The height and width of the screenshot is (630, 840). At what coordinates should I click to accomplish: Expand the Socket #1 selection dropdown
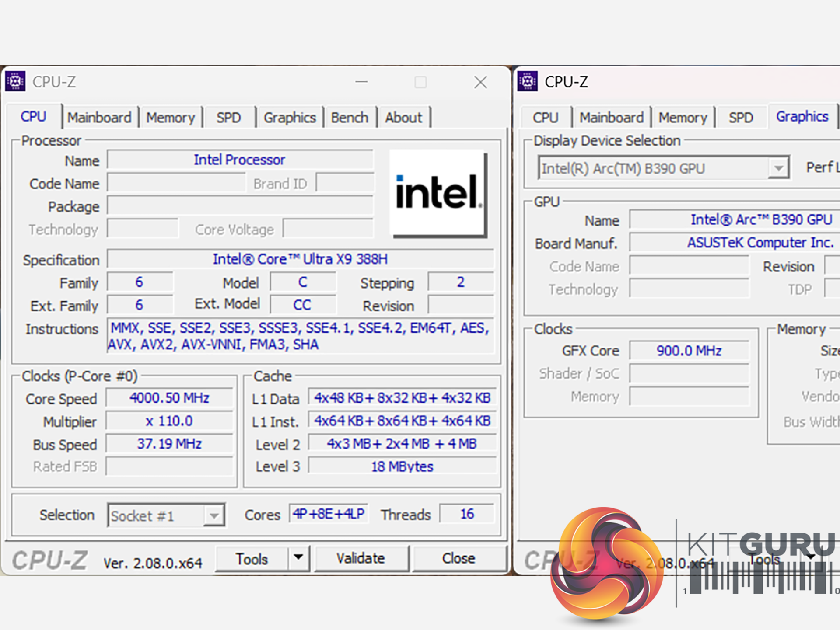(213, 515)
